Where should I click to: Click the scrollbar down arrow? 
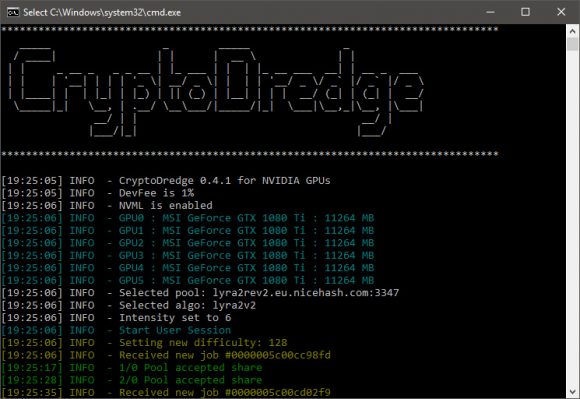[573, 392]
